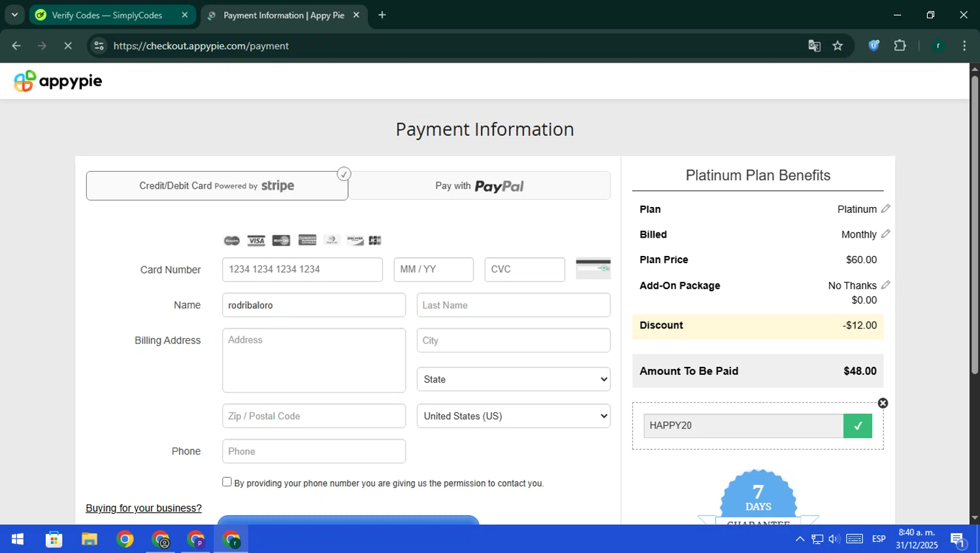Open the Chrome profile avatar
This screenshot has height=553, width=980.
pyautogui.click(x=938, y=46)
